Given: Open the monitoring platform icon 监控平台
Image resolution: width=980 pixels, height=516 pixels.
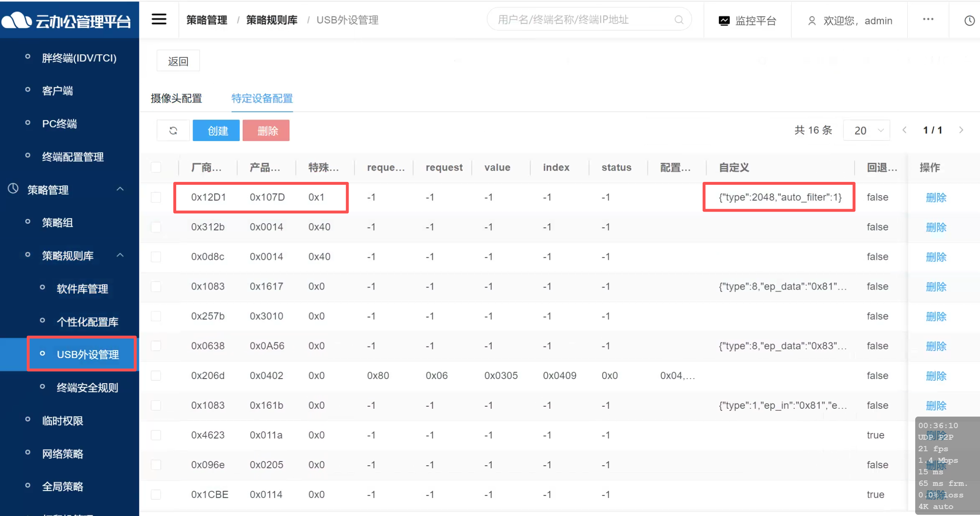Looking at the screenshot, I should 724,21.
